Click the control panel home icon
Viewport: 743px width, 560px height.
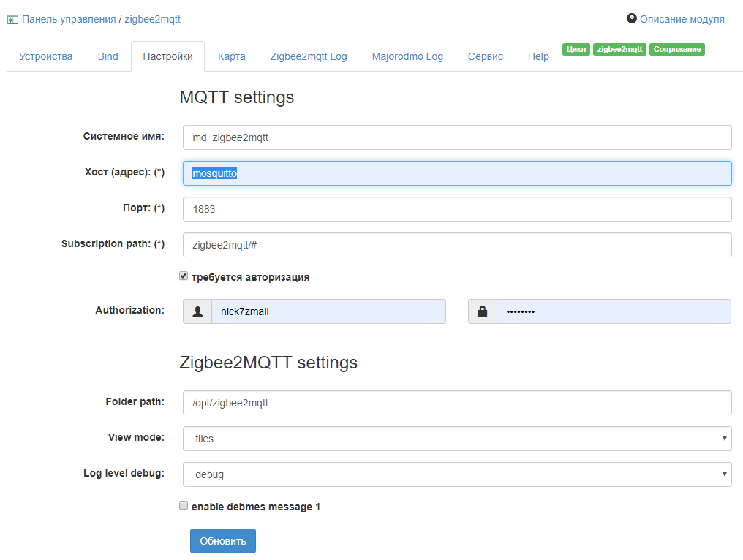click(12, 20)
